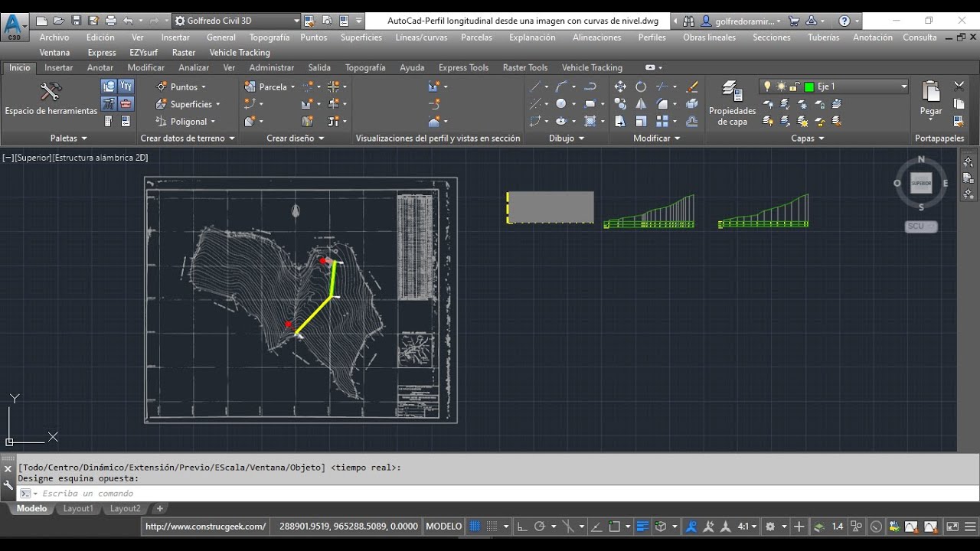This screenshot has width=980, height=551.
Task: Expand the Dibujo panel
Action: pyautogui.click(x=567, y=139)
